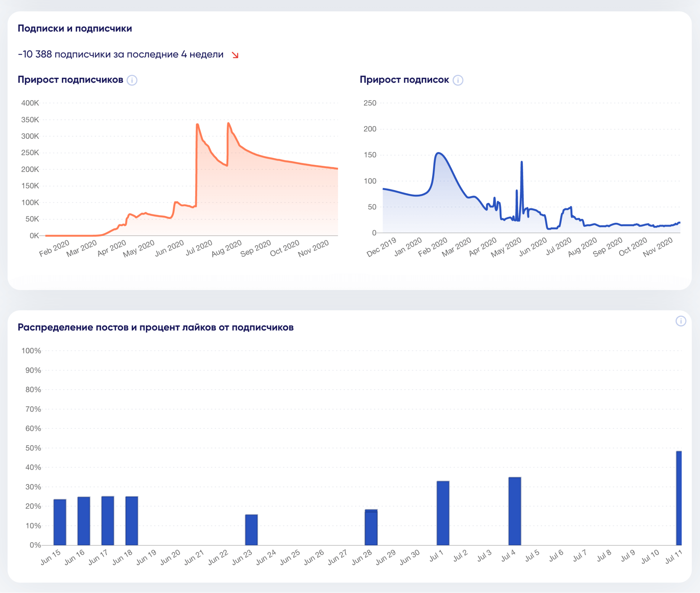Select the Jun 28 bar
700x593 pixels.
coord(371,527)
